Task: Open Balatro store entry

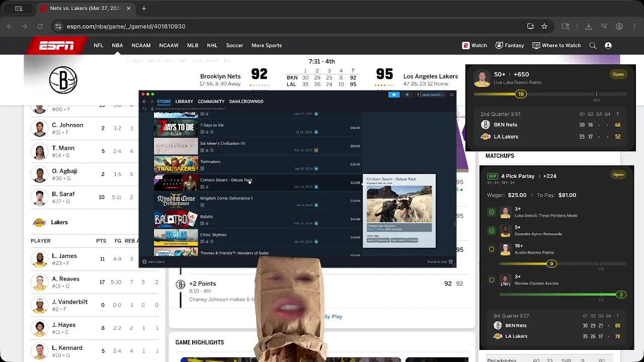Action: 257,219
